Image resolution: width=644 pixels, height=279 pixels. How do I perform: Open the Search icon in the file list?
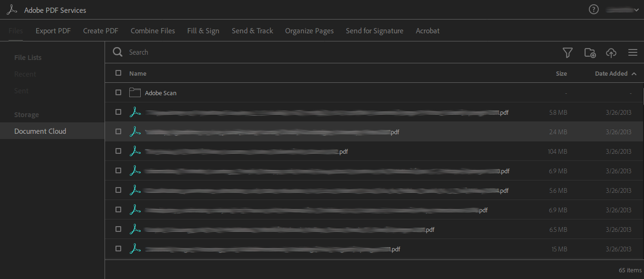pos(117,52)
